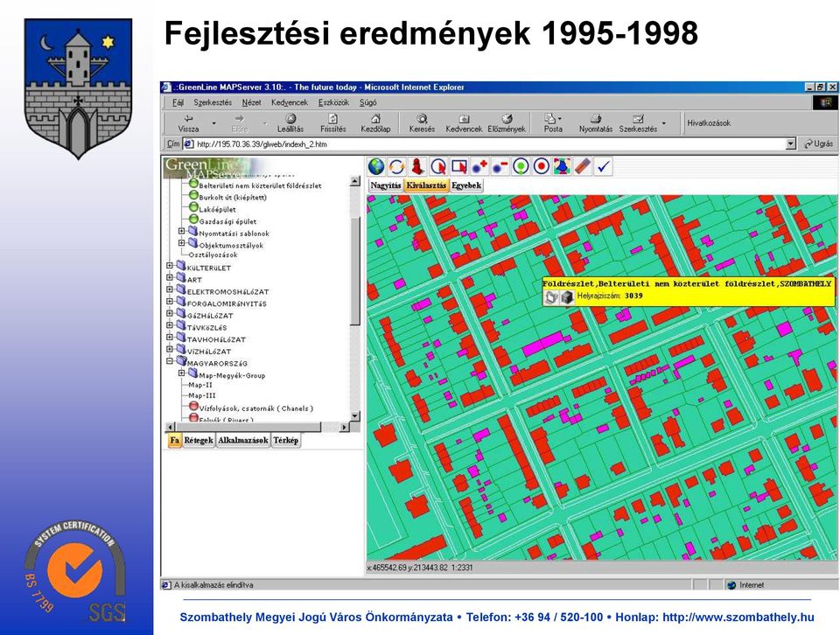Open the Fájl menu
Viewport: 840px width, 635px height.
[x=178, y=102]
